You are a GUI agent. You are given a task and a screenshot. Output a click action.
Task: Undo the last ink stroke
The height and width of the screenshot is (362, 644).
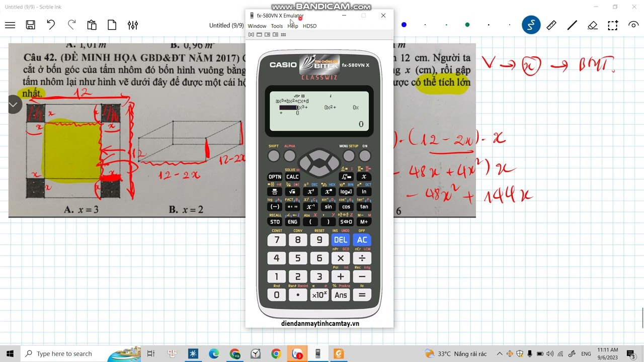tap(51, 25)
